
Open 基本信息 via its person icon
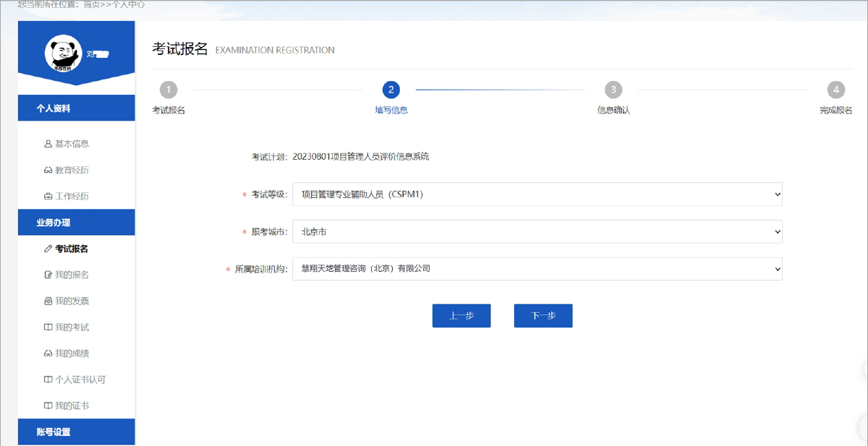click(48, 143)
